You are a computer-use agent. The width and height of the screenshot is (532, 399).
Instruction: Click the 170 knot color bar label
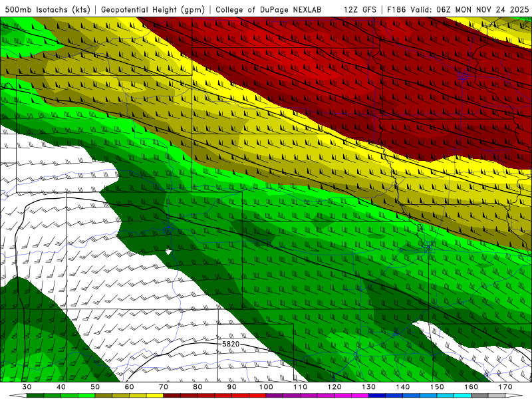pos(505,387)
